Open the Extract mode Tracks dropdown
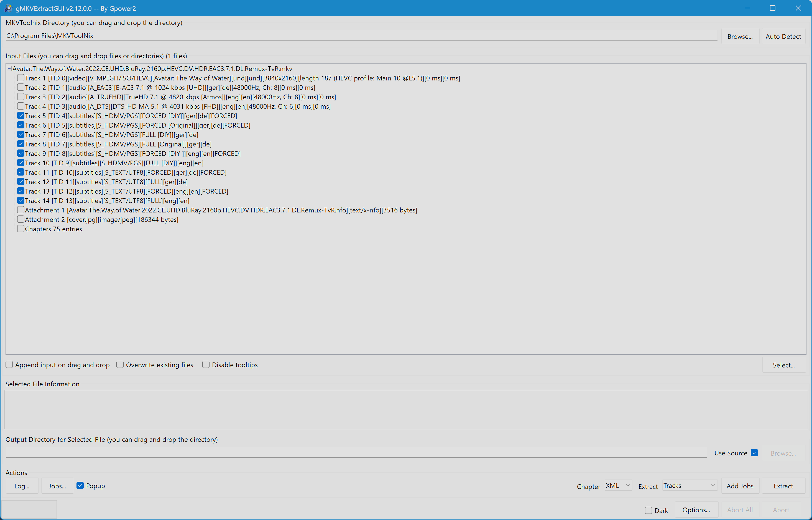This screenshot has height=520, width=812. click(x=689, y=486)
